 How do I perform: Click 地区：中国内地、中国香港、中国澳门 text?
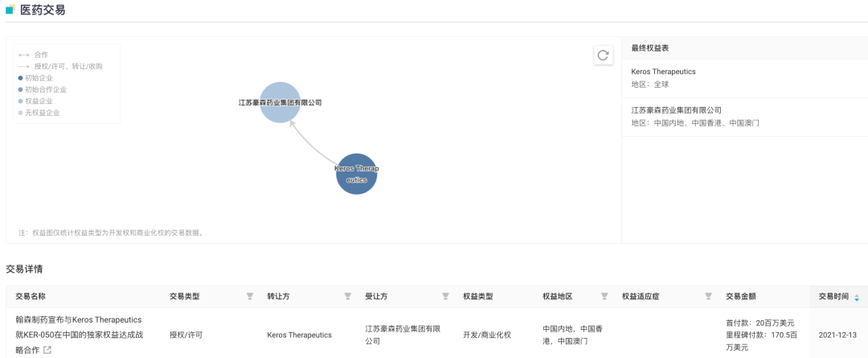click(x=695, y=123)
